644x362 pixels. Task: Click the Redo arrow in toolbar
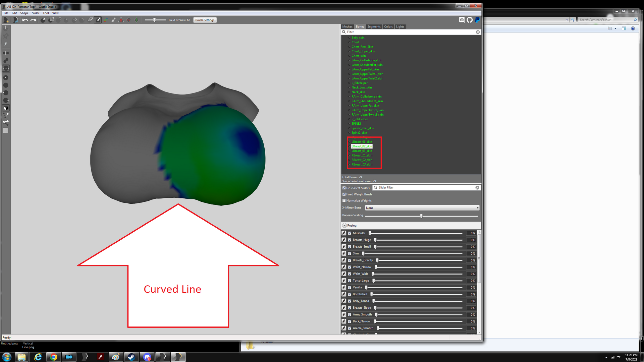point(33,20)
